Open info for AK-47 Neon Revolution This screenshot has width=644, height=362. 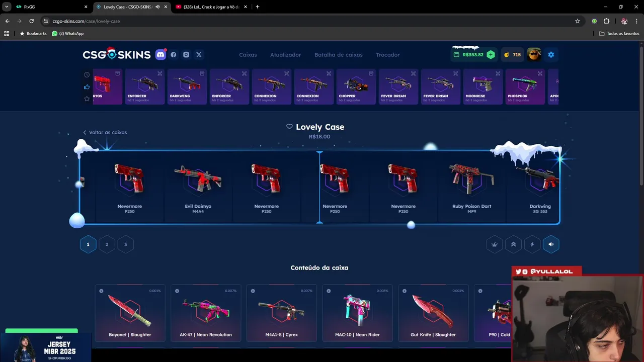(177, 291)
